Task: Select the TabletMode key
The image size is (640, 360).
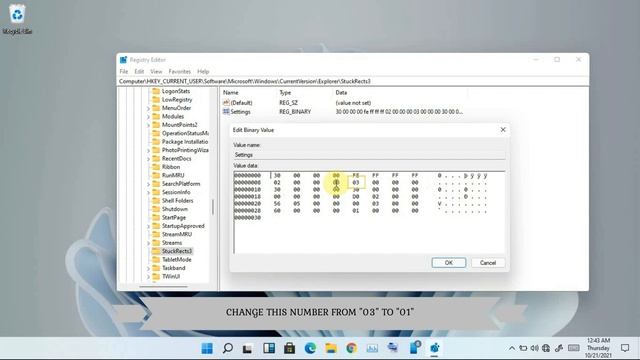Action: 176,260
